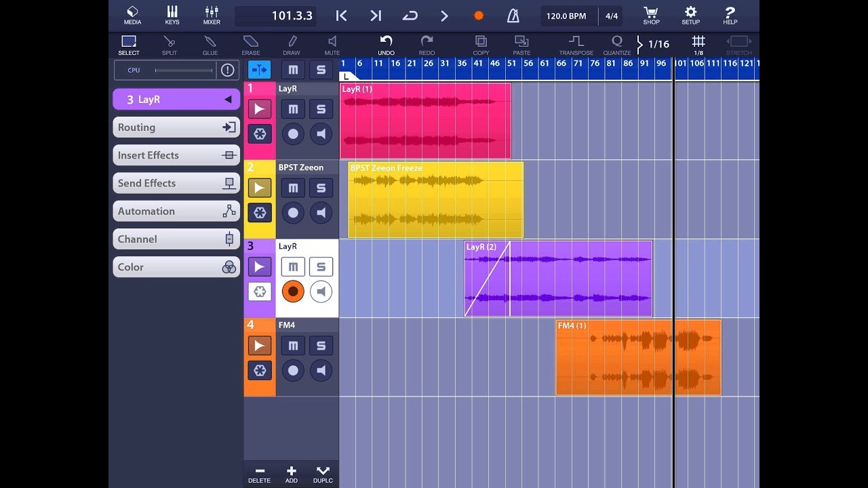Choose the Select tool
The height and width of the screenshot is (488, 868).
point(129,45)
